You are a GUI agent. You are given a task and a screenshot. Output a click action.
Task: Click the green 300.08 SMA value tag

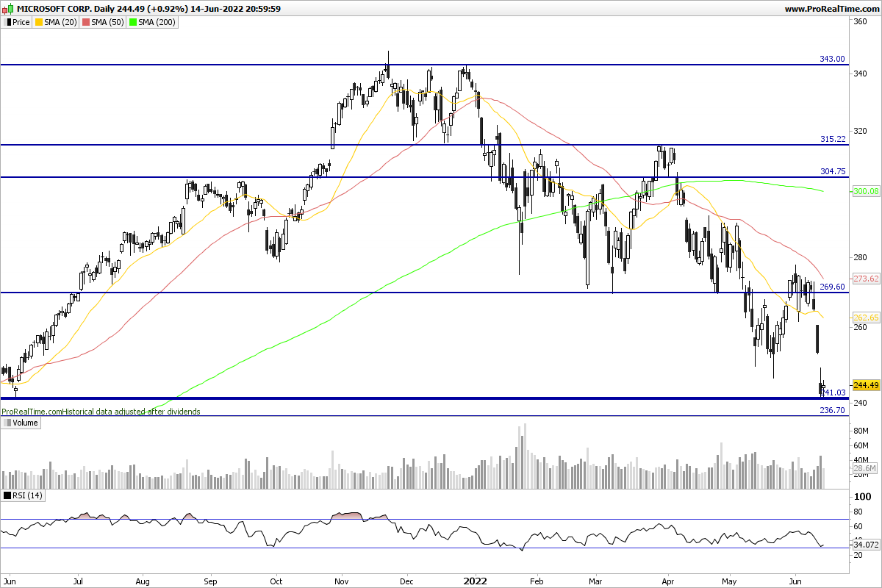[x=867, y=191]
